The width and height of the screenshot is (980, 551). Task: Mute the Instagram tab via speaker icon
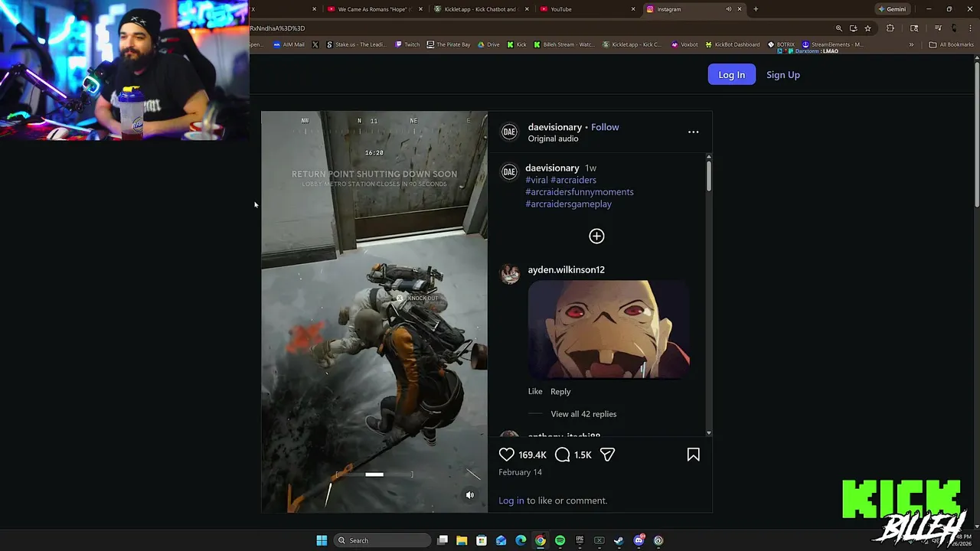point(728,9)
